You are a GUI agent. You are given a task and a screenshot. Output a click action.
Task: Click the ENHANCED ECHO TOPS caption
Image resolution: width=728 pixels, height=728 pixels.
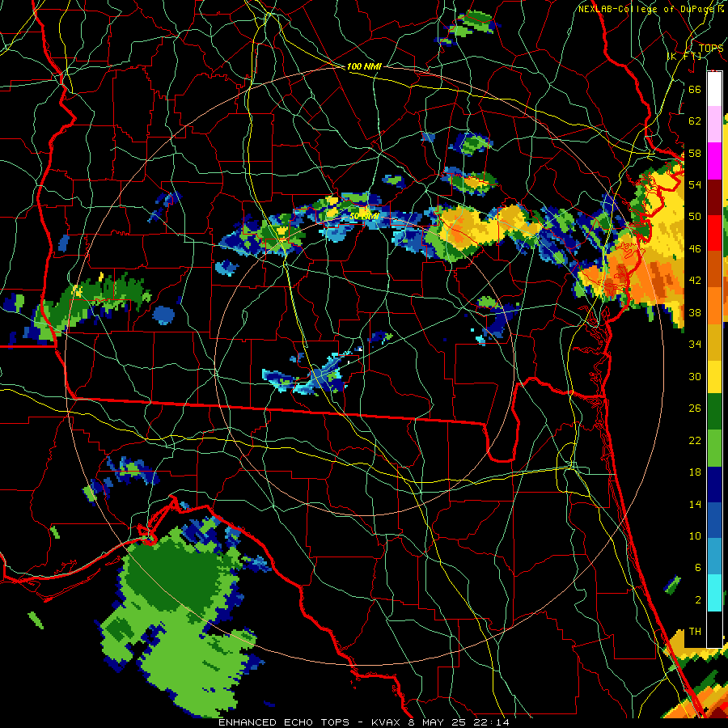pyautogui.click(x=284, y=722)
